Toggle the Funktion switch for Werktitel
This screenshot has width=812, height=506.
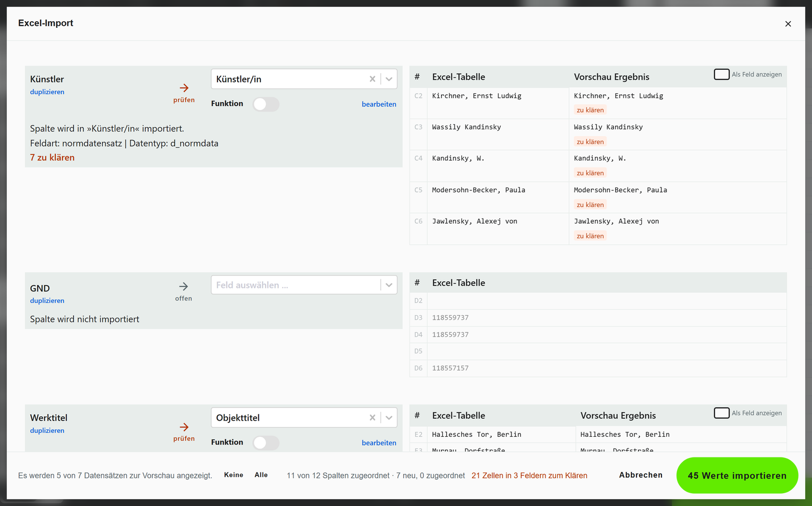[x=266, y=443]
